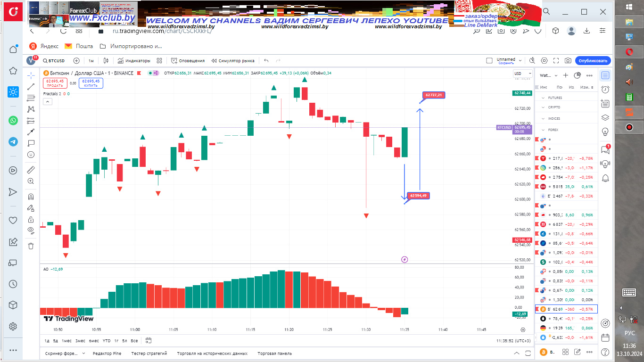
Task: Choose a chart layout with the square icon
Action: coord(489,61)
